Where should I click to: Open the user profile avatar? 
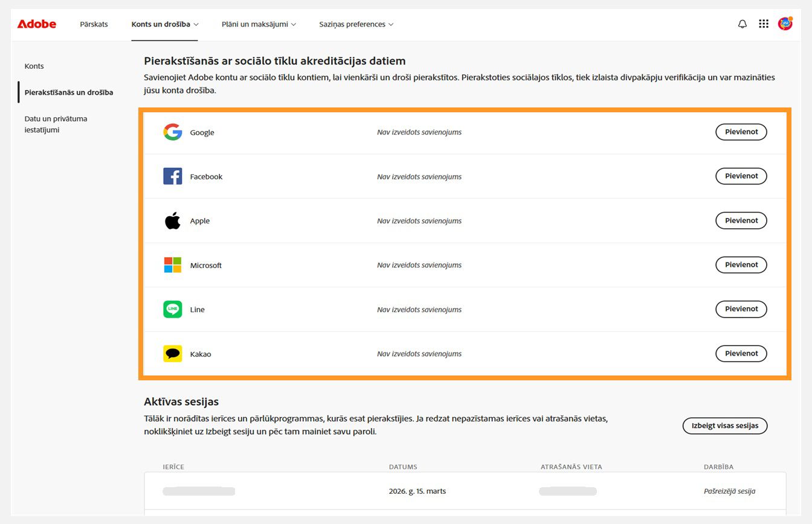[x=785, y=24]
